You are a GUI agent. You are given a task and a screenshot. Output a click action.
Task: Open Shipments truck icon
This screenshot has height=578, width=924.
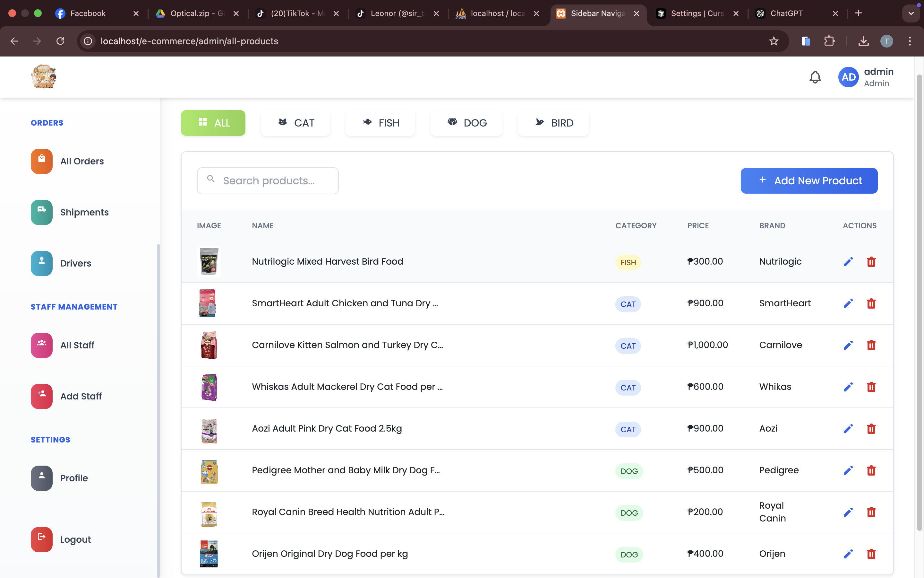[x=42, y=212]
